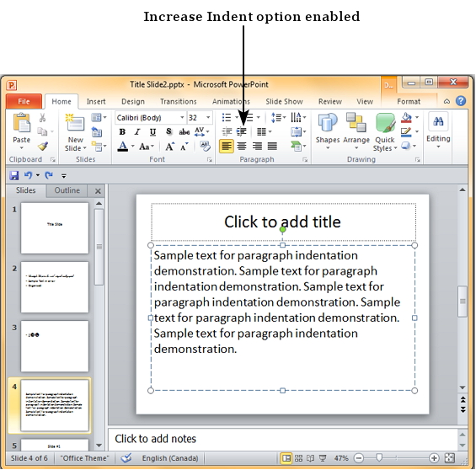
Task: Open the Arrange objects menu
Action: pos(356,131)
